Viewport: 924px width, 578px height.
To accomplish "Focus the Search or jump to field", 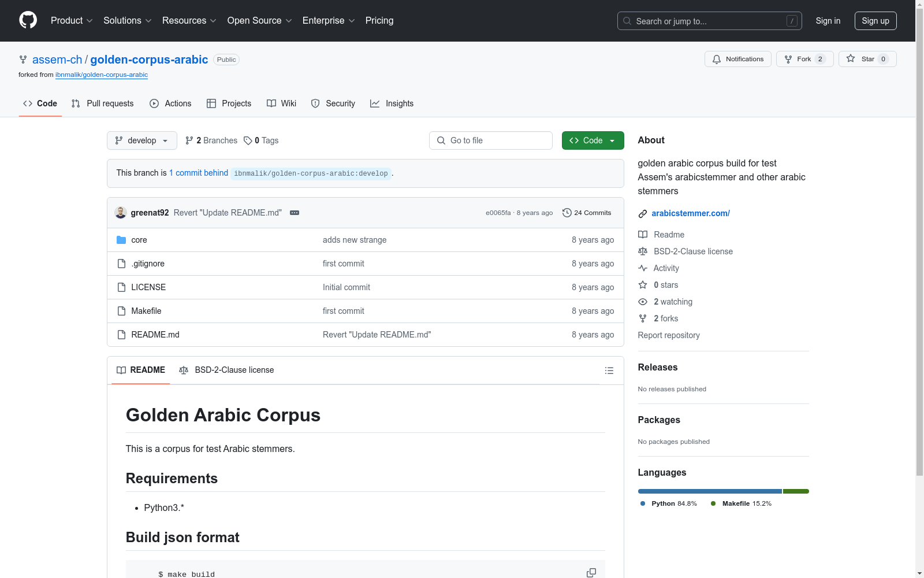I will pyautogui.click(x=709, y=21).
